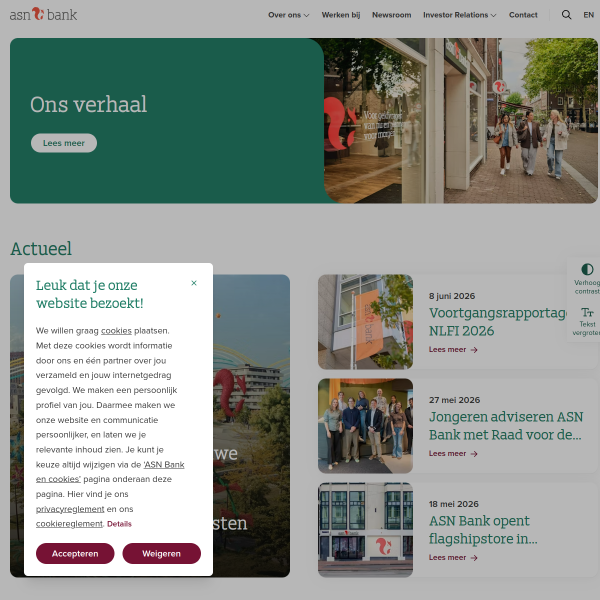
Task: Open the cookies link in popup text
Action: (x=116, y=331)
